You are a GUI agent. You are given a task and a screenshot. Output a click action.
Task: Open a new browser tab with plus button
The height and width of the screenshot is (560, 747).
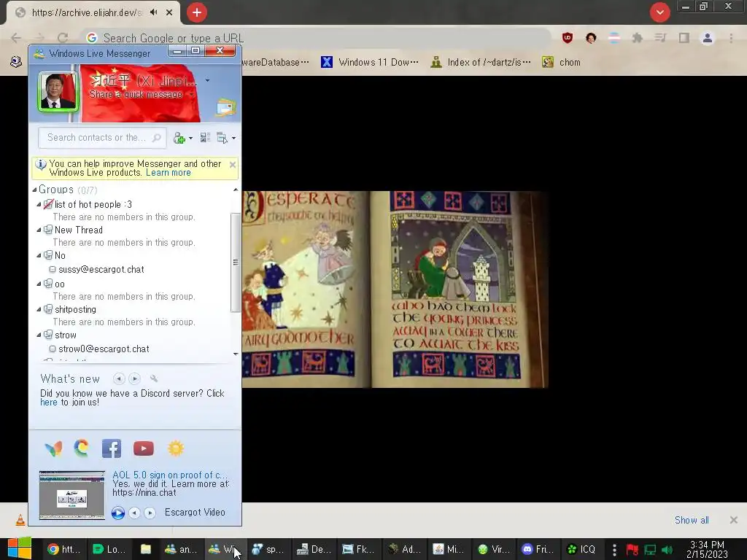click(197, 12)
